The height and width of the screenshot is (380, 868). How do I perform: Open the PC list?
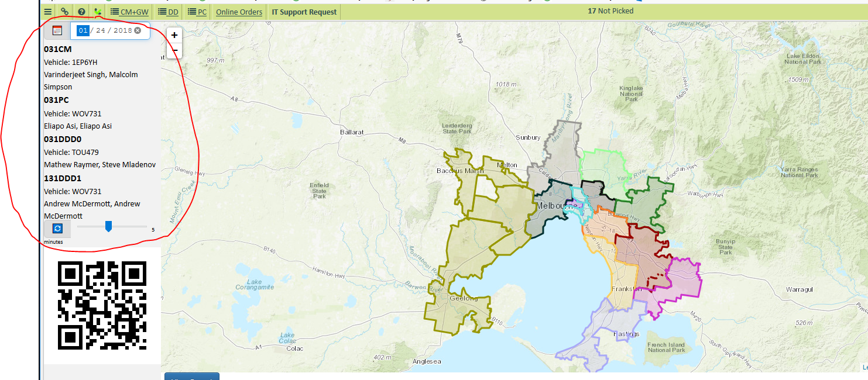click(197, 12)
